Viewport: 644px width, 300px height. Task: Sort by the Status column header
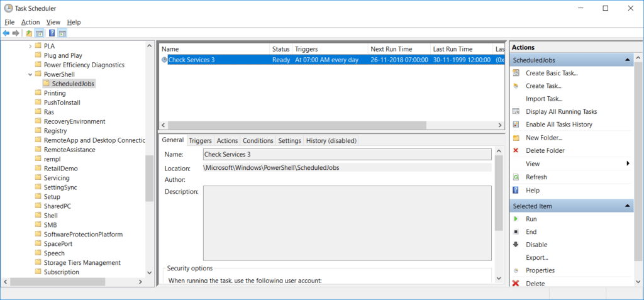click(x=280, y=49)
